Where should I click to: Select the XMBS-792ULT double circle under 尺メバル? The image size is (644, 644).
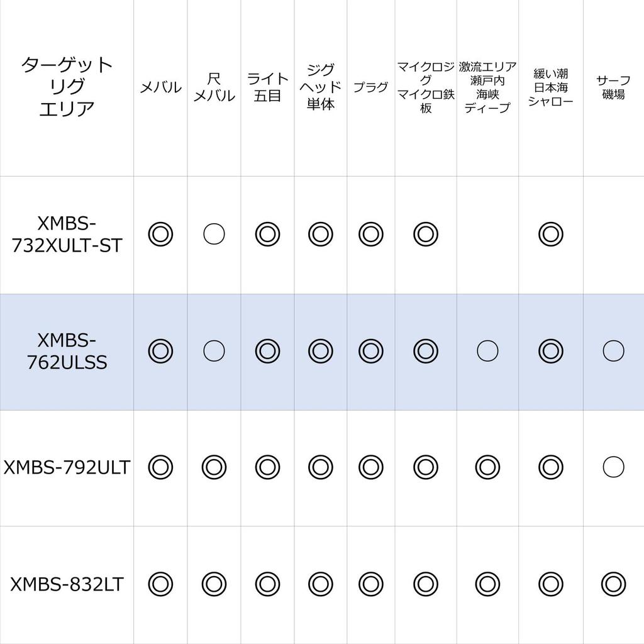point(214,467)
